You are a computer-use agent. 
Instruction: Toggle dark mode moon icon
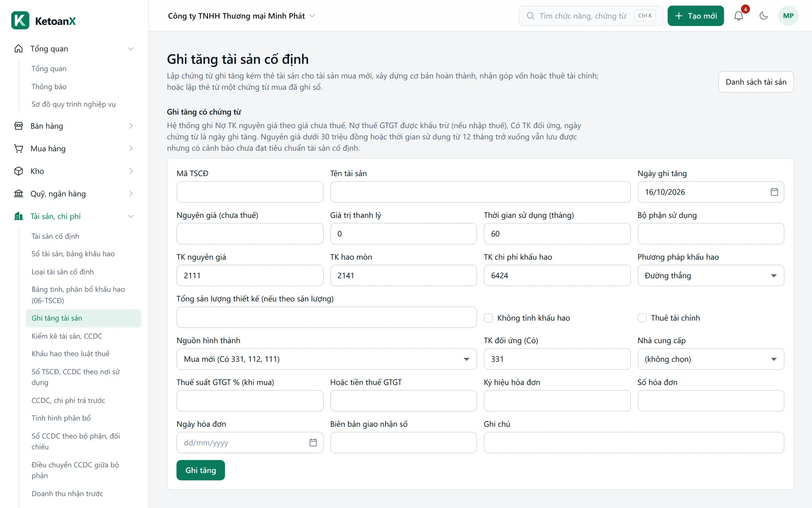click(763, 16)
